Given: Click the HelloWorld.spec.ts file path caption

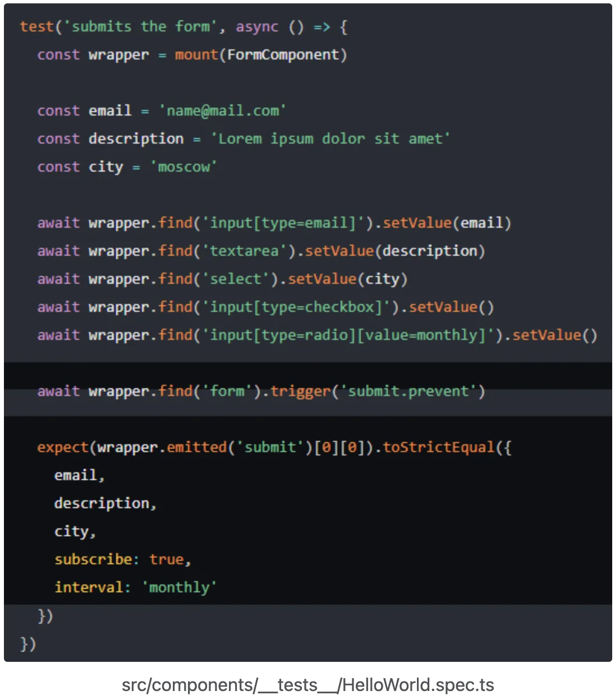Looking at the screenshot, I should coord(307,685).
